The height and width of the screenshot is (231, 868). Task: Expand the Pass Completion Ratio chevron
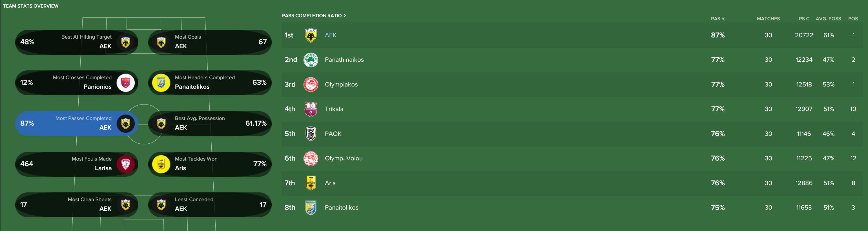click(344, 15)
